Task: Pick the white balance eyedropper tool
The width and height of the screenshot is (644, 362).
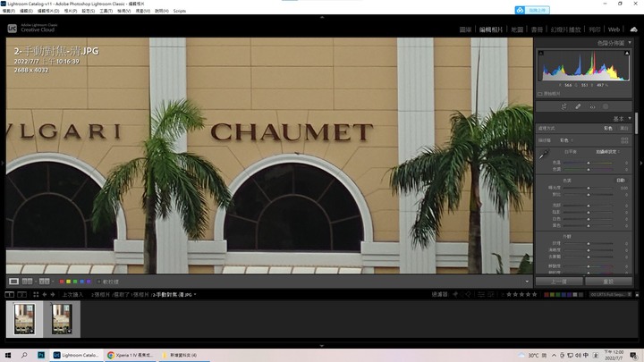Action: pos(544,155)
